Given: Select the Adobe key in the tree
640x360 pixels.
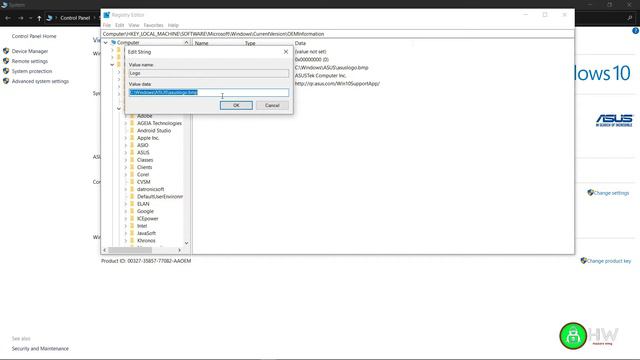Looking at the screenshot, I should [144, 116].
